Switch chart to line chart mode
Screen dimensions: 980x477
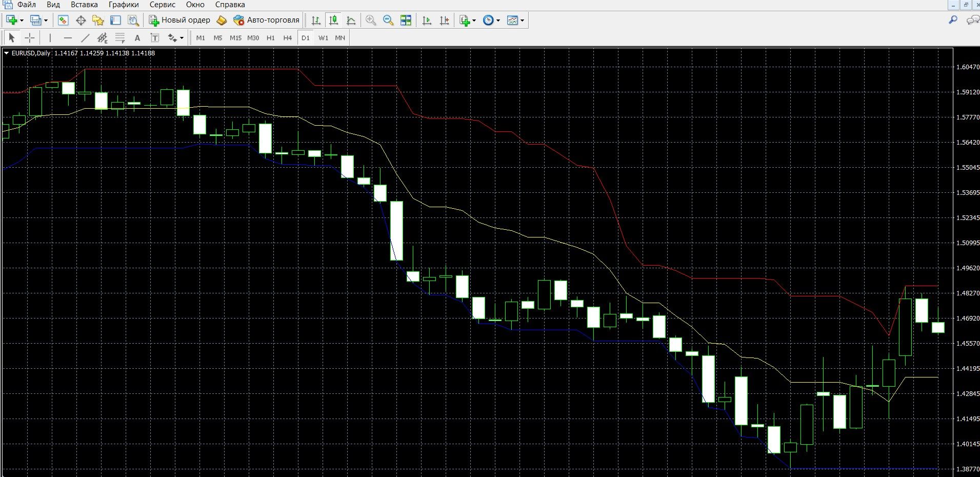click(x=351, y=20)
